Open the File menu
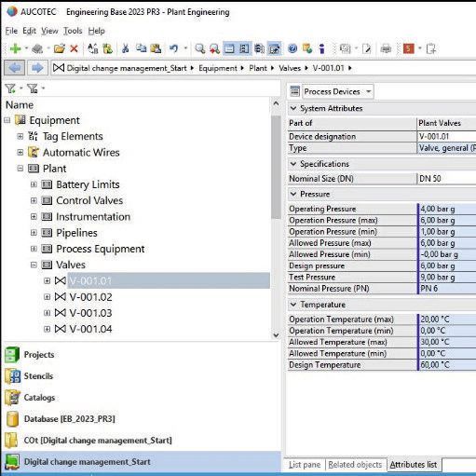The image size is (476, 476). coord(11,31)
